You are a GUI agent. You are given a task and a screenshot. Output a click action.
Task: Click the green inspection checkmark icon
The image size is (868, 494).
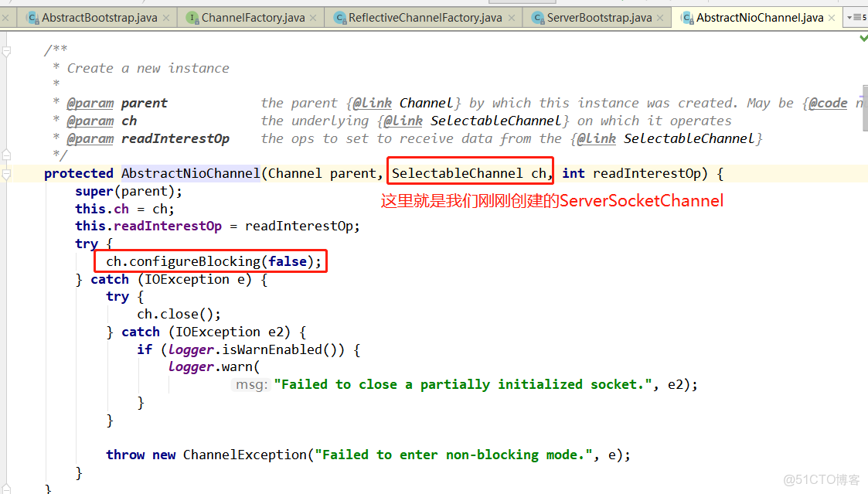(x=863, y=38)
